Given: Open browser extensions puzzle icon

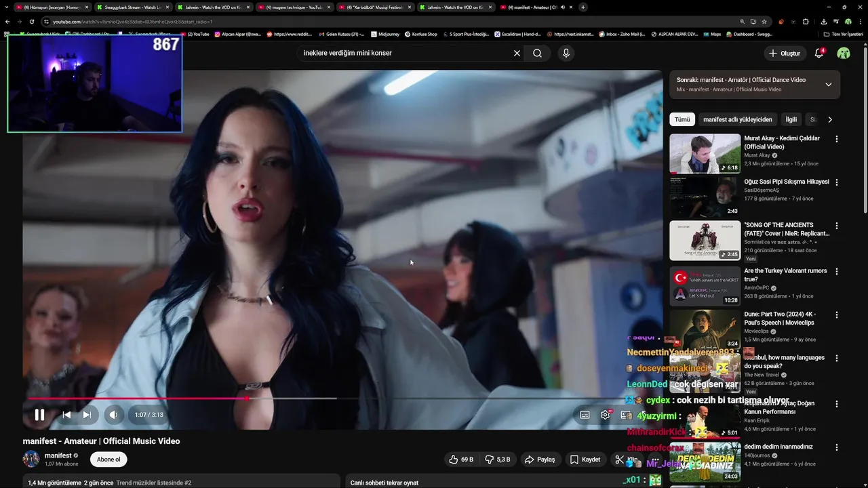Looking at the screenshot, I should point(806,22).
